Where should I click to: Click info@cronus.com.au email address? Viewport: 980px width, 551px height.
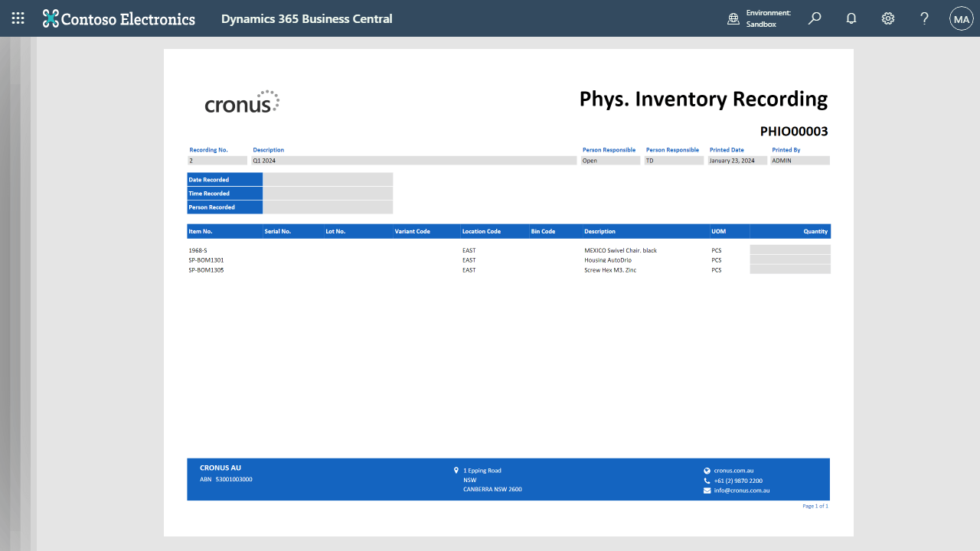(741, 491)
